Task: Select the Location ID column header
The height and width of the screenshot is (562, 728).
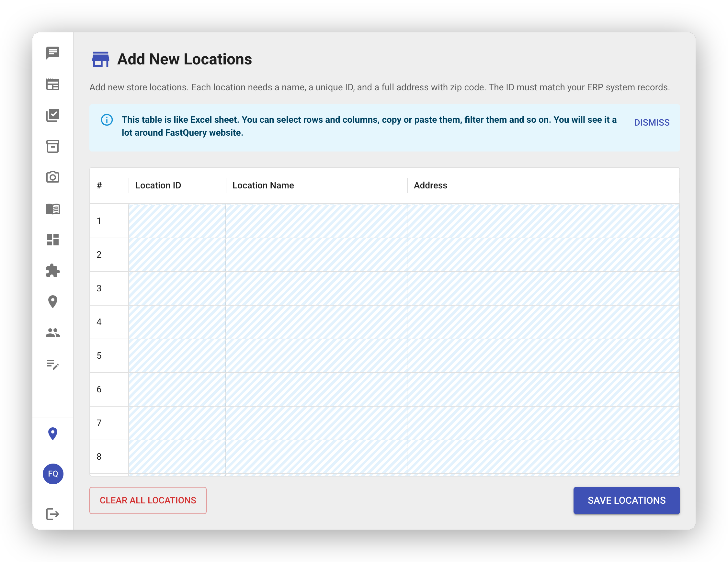Action: tap(158, 185)
